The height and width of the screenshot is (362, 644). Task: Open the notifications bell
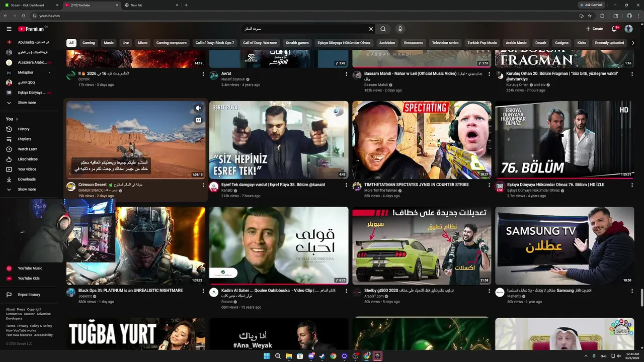coord(614,29)
